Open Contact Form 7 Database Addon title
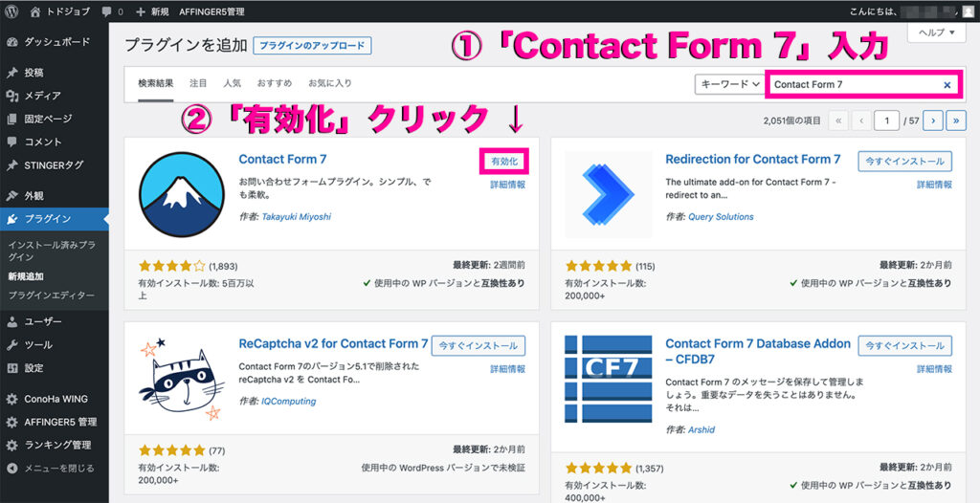 [758, 351]
